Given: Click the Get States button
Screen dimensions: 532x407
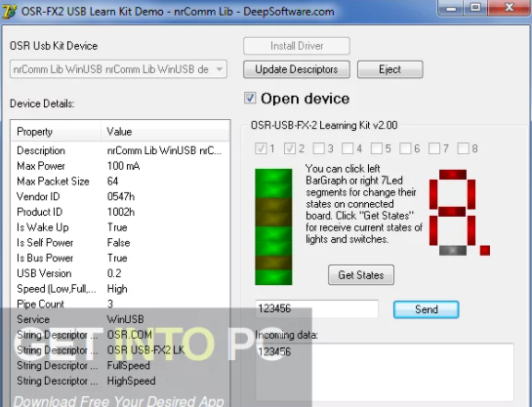Looking at the screenshot, I should [x=361, y=275].
